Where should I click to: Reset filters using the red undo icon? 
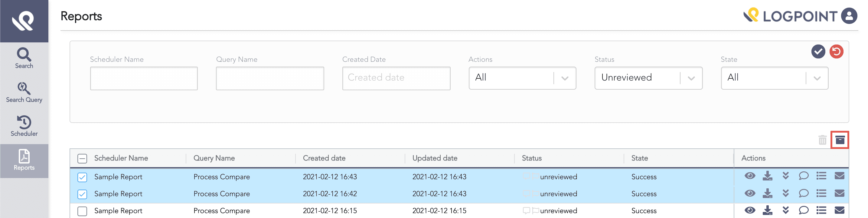pos(836,52)
